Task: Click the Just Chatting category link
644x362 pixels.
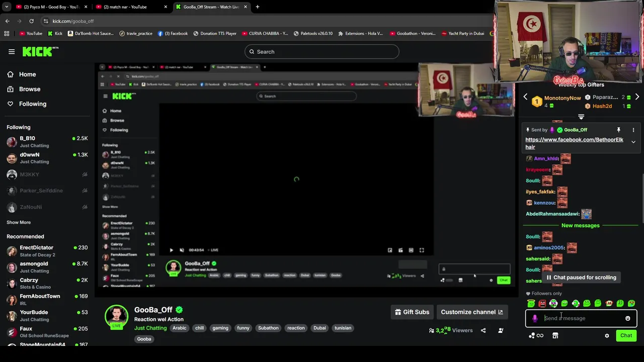Action: click(150, 328)
